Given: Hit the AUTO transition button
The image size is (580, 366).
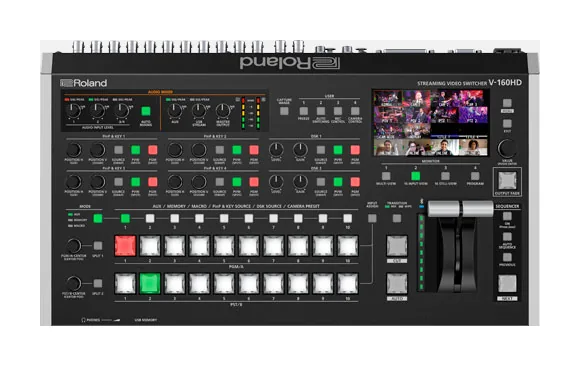Looking at the screenshot, I should (x=397, y=283).
